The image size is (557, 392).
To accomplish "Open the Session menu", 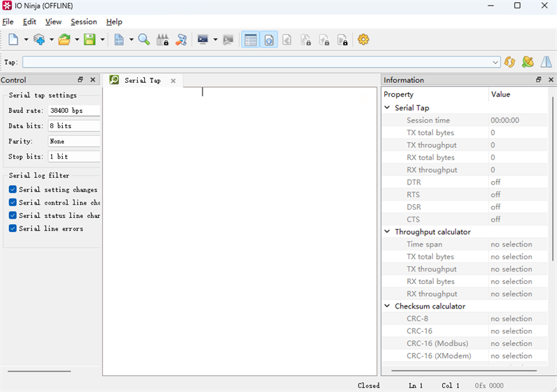I will coord(84,22).
